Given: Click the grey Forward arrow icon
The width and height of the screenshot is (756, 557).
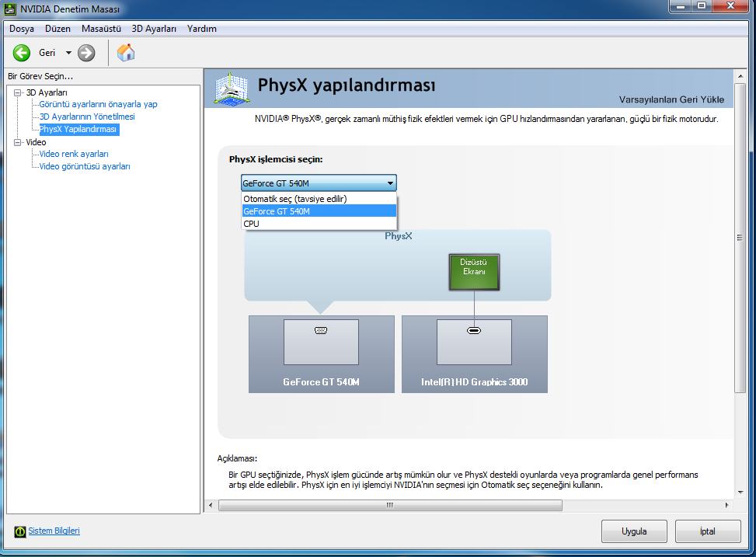Looking at the screenshot, I should [86, 53].
